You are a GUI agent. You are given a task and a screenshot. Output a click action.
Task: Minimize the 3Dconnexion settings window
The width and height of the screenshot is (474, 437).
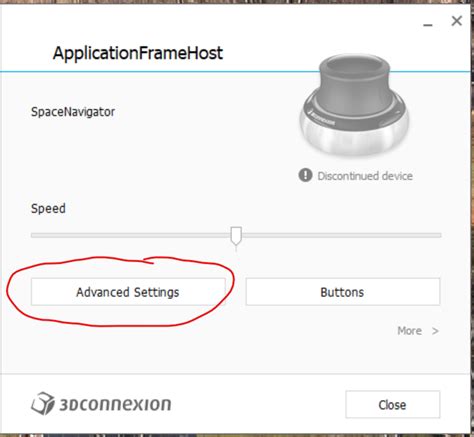(x=428, y=25)
